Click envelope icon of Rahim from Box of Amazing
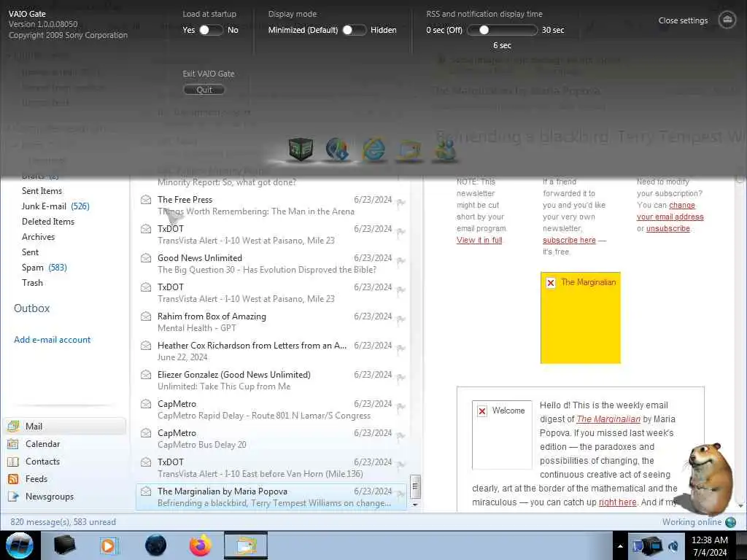The height and width of the screenshot is (560, 747). click(146, 316)
